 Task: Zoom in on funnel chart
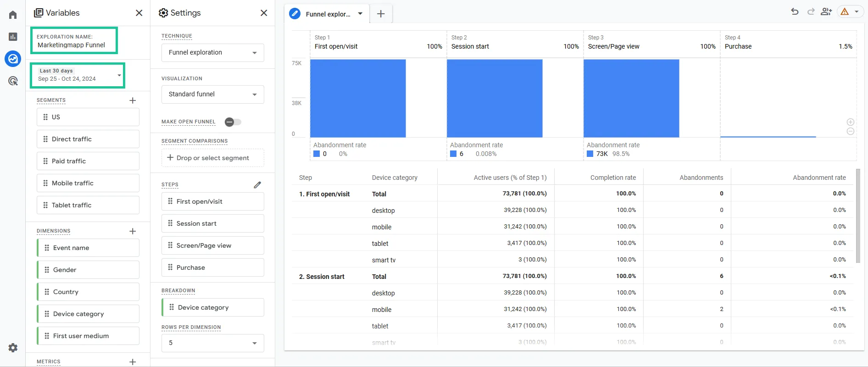[851, 122]
